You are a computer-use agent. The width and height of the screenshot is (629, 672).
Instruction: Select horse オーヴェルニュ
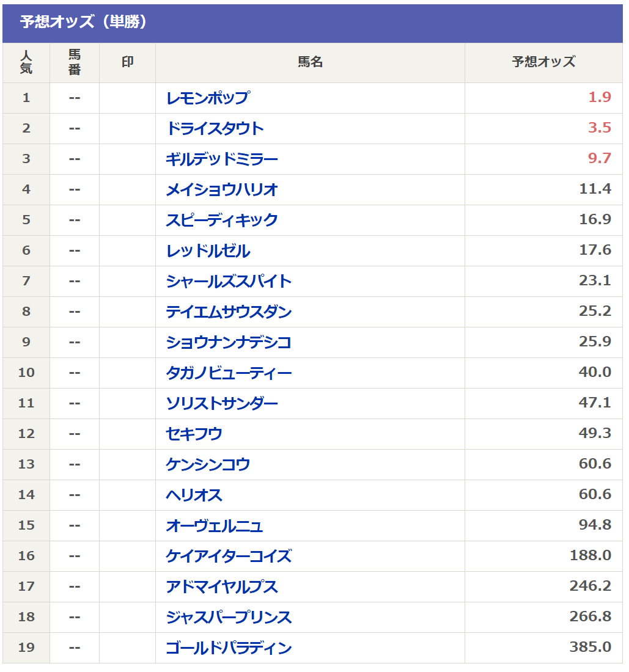click(x=215, y=526)
